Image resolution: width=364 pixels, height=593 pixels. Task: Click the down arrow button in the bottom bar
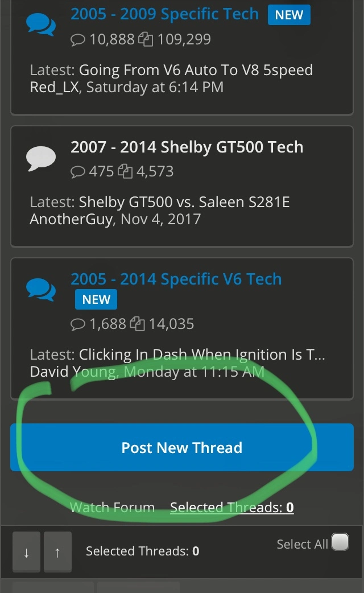[x=27, y=552]
